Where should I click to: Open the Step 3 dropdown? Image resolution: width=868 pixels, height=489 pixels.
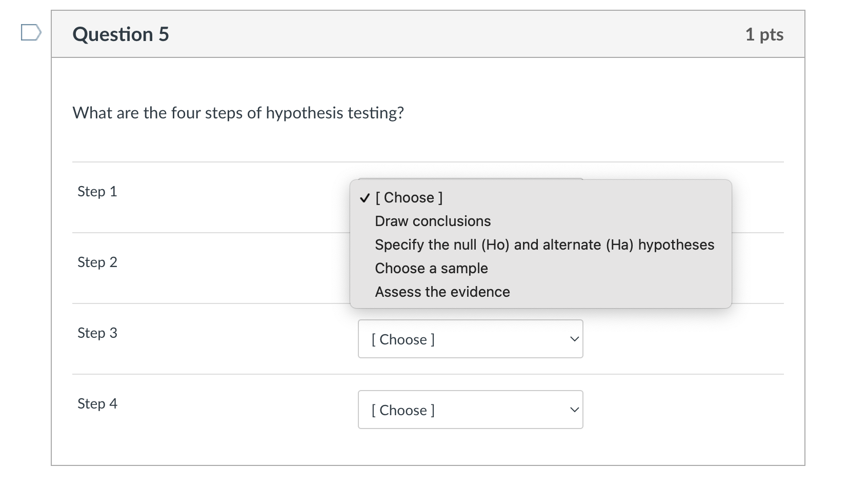(470, 339)
